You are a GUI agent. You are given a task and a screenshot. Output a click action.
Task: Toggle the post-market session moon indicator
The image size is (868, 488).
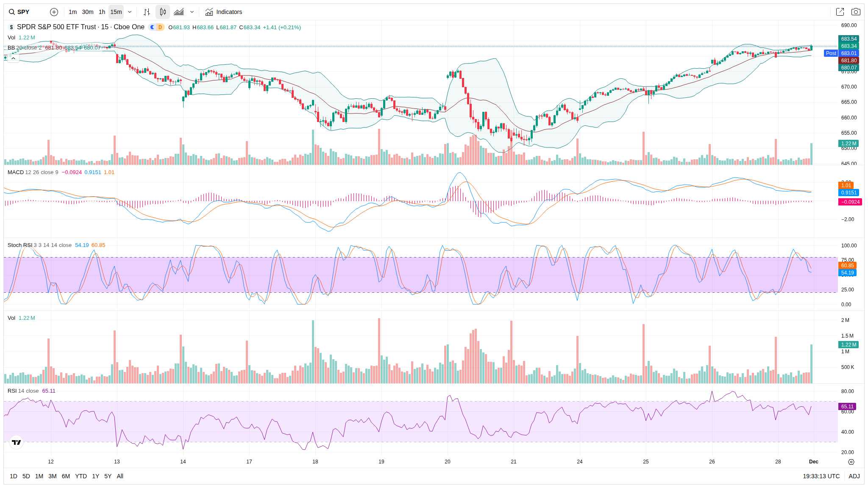[x=152, y=27]
